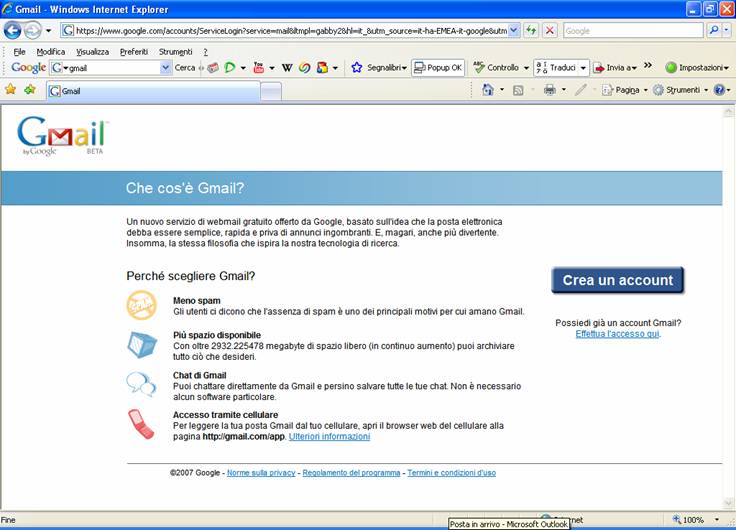Click the Effettua l'accesso qui link
Image resolution: width=736 pixels, height=530 pixels.
[618, 334]
